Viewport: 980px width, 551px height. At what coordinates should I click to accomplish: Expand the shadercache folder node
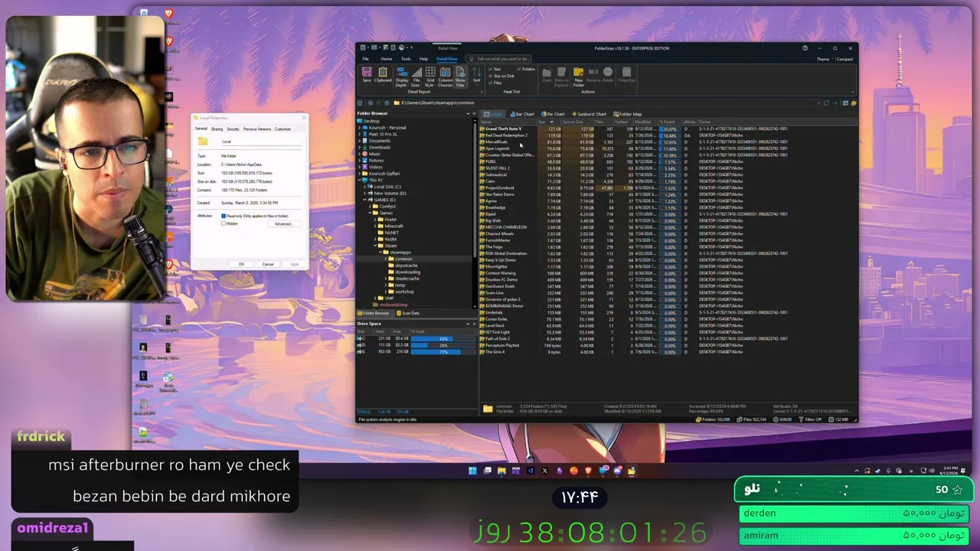pyautogui.click(x=385, y=279)
